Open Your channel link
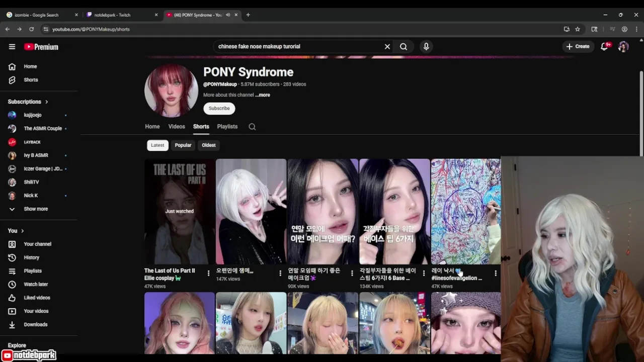Viewport: 644px width, 362px height. click(x=39, y=244)
